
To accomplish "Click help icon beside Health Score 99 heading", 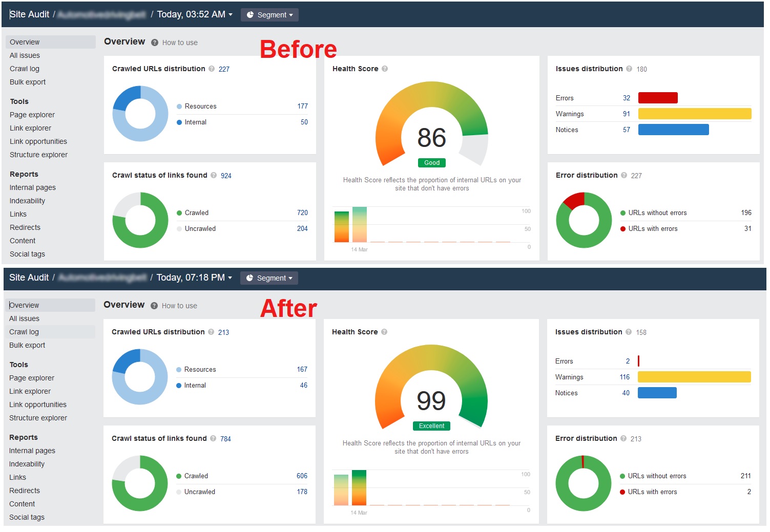I will pyautogui.click(x=384, y=332).
